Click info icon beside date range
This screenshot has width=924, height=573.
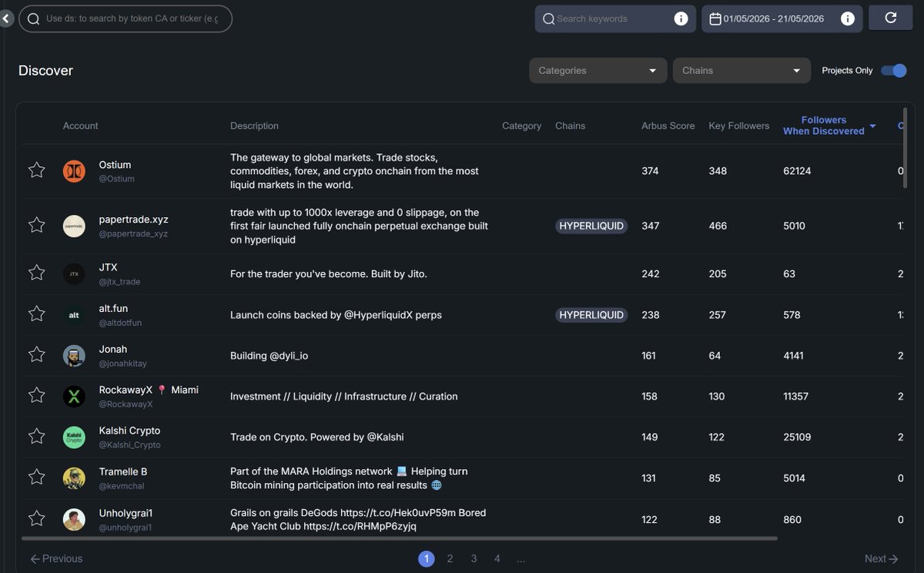coord(847,18)
